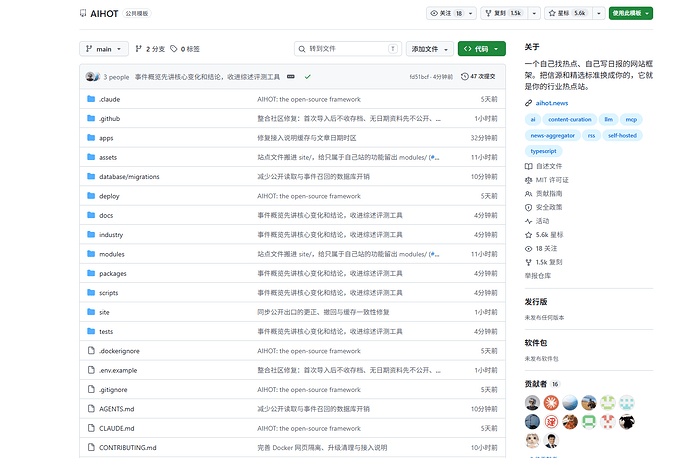The width and height of the screenshot is (690, 458).
Task: Open the database/migrations folder name
Action: tap(129, 177)
